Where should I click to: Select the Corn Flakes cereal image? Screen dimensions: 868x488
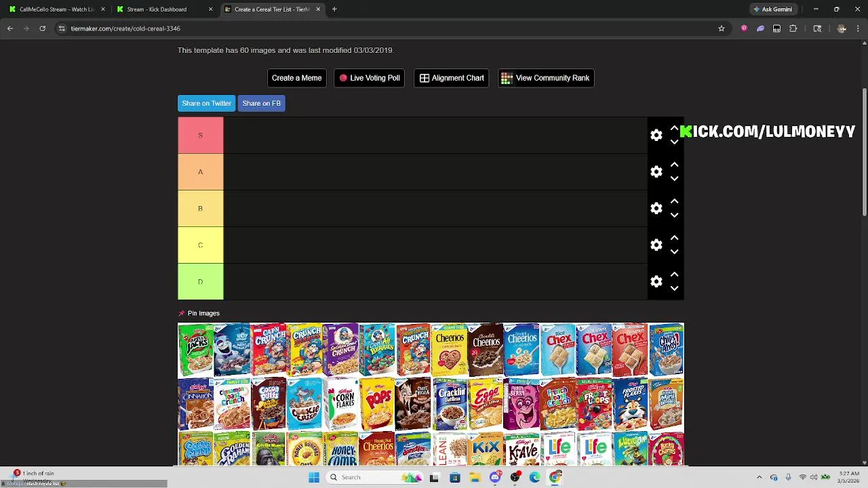(x=341, y=404)
